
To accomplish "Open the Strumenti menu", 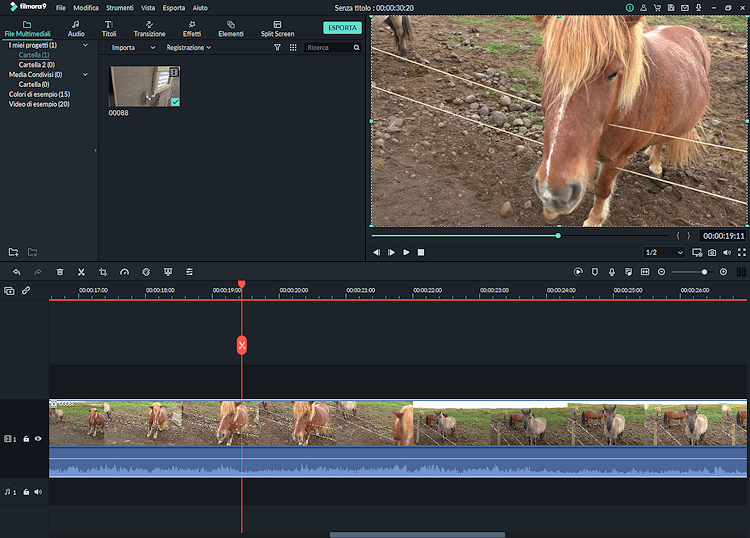I will coord(120,8).
